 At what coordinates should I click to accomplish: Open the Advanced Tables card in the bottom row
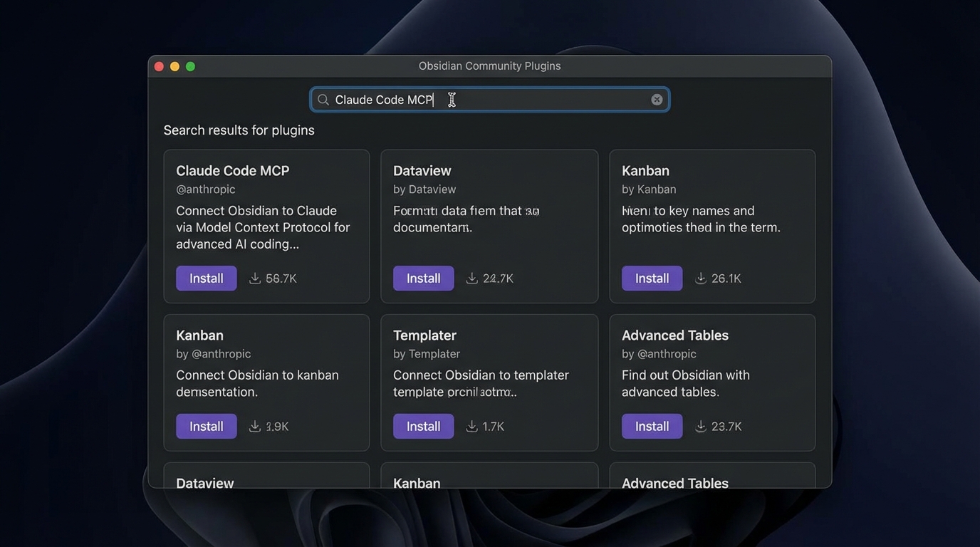[x=674, y=483]
